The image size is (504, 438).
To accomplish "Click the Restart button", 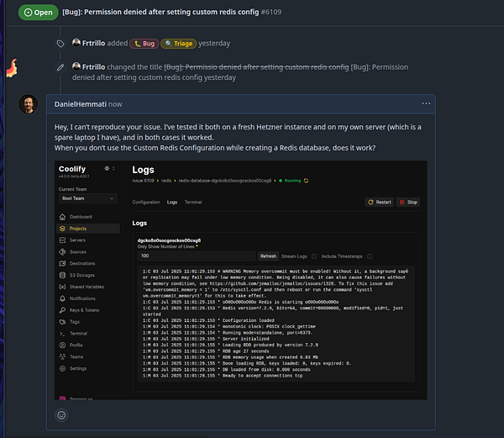I will 380,202.
